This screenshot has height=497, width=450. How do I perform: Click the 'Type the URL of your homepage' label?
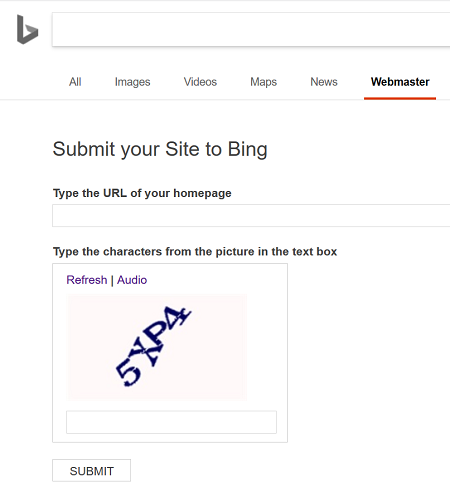click(x=142, y=193)
